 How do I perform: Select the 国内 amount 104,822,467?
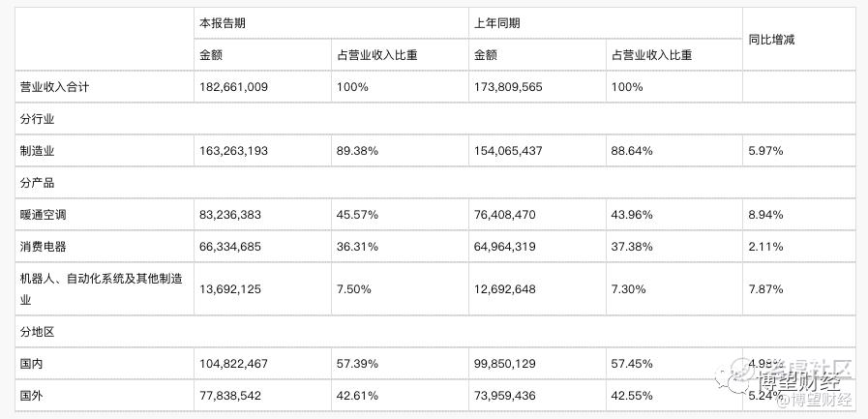[233, 364]
